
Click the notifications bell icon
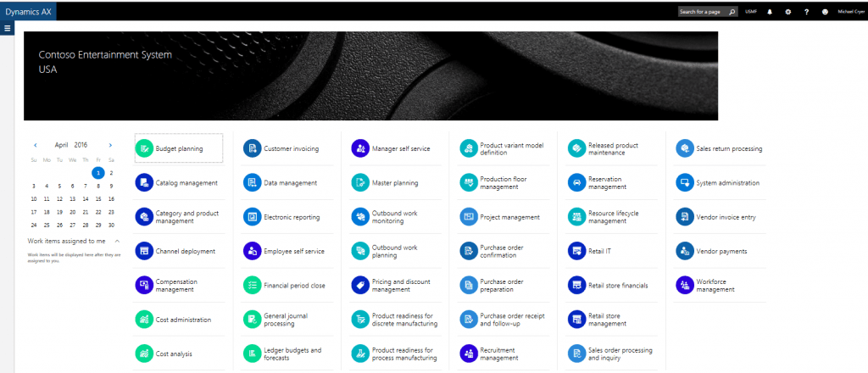point(770,12)
